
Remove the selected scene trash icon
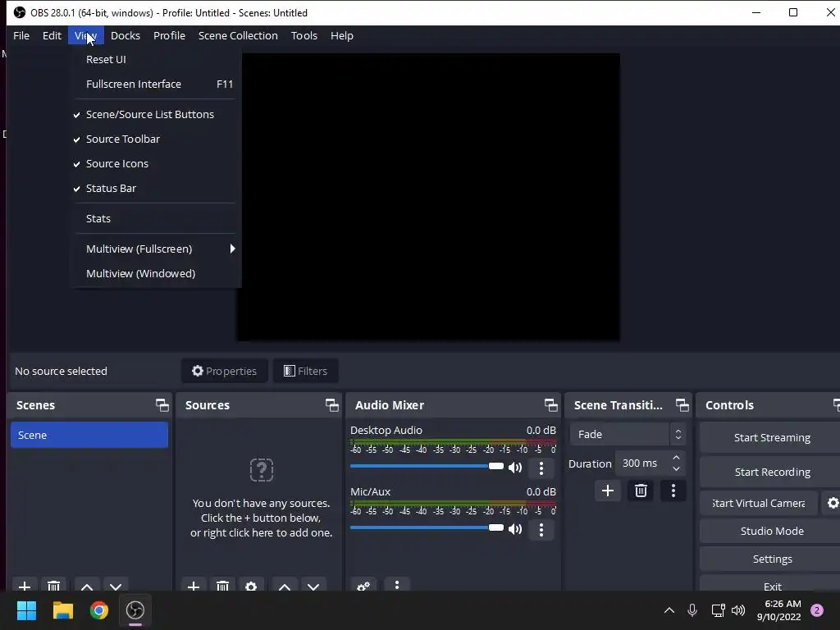tap(53, 585)
